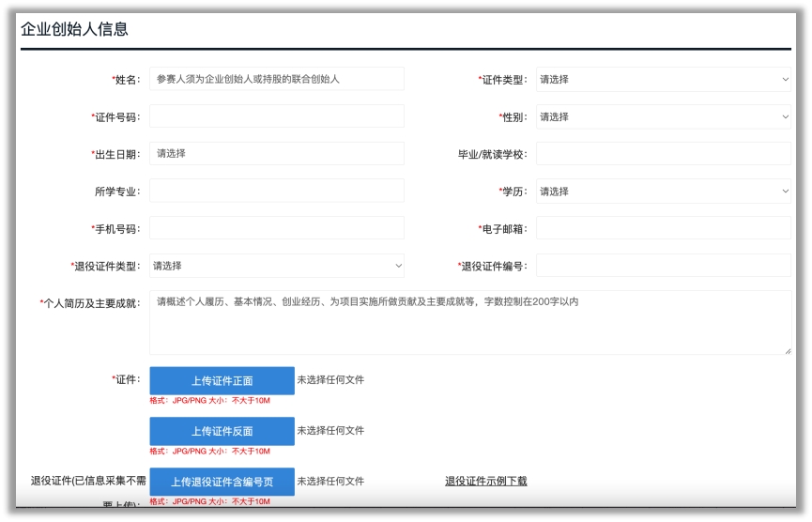Screen dimensions: 812x522
Task: Select the 学历 education dropdown
Action: click(663, 192)
